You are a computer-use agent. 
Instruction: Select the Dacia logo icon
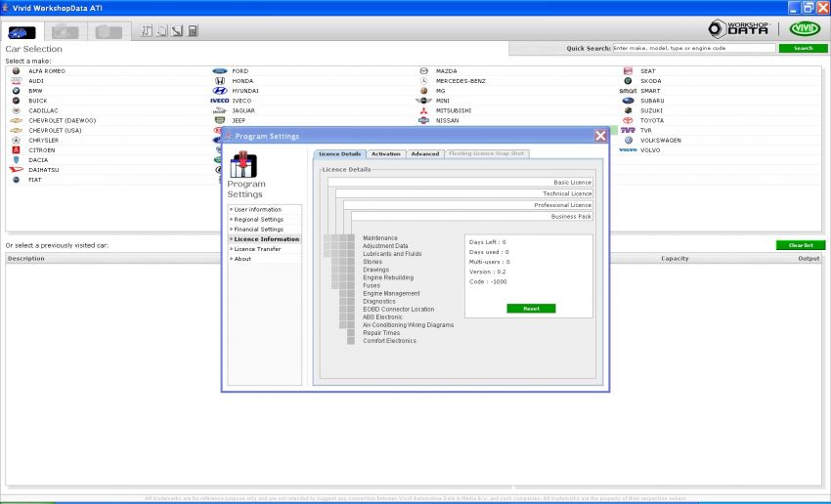16,160
